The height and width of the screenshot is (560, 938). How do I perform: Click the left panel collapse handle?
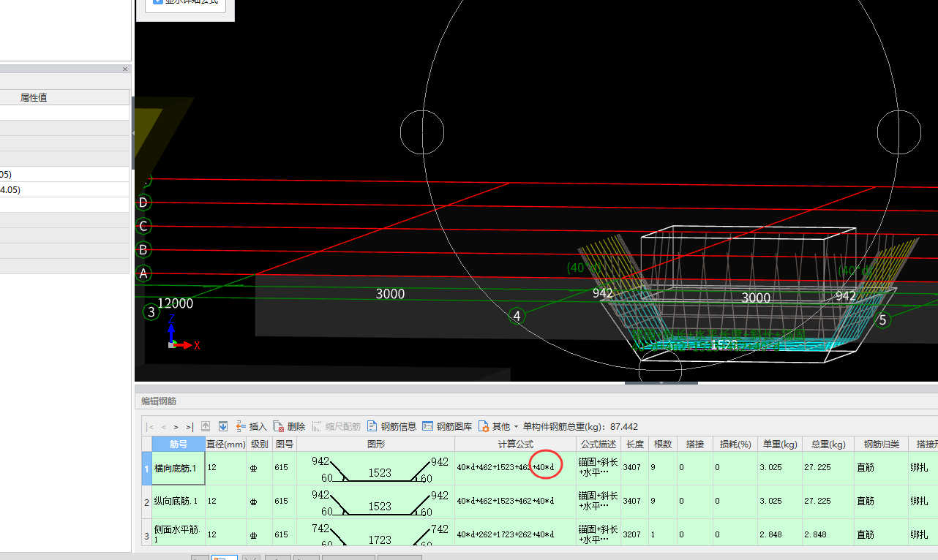(x=133, y=133)
